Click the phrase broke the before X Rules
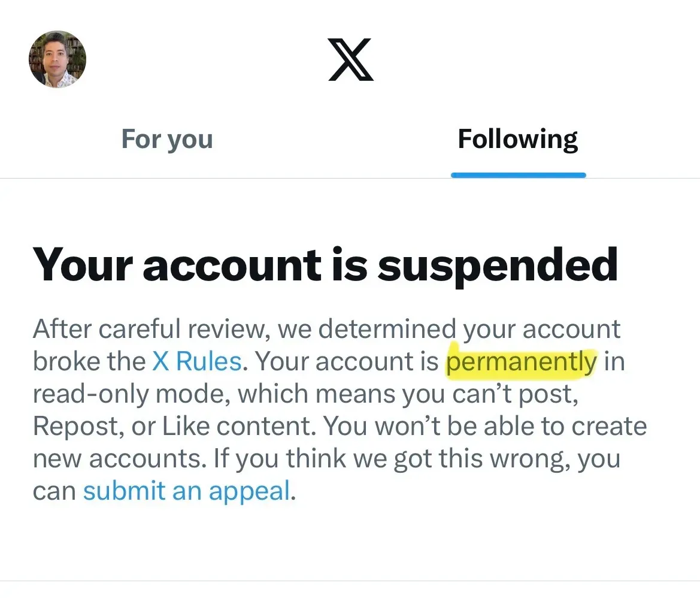The image size is (700, 598). [x=89, y=361]
